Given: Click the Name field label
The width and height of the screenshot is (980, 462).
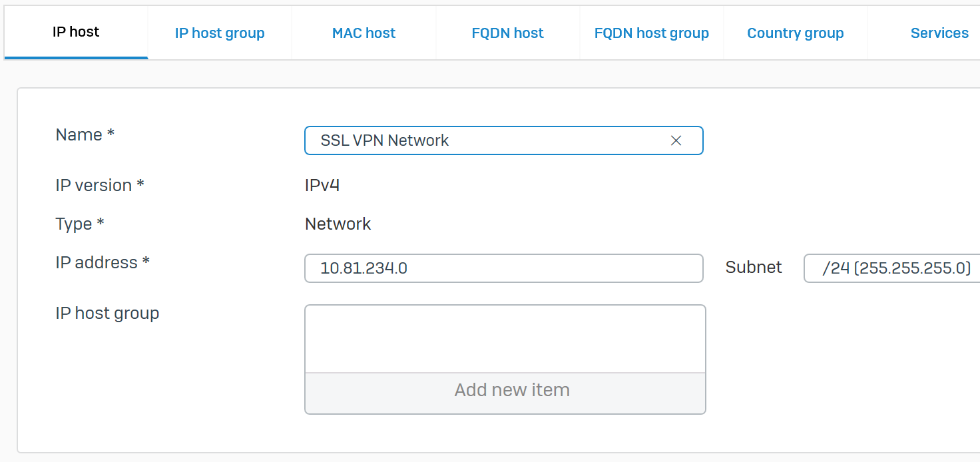Looking at the screenshot, I should (85, 134).
